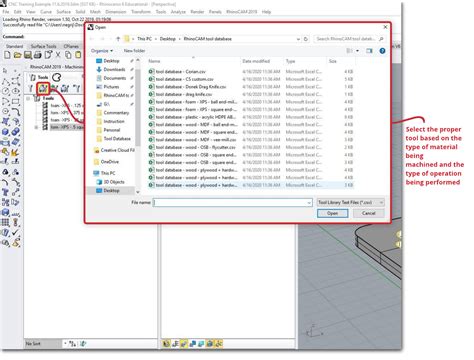Select Documents in navigation pane

coord(114,78)
